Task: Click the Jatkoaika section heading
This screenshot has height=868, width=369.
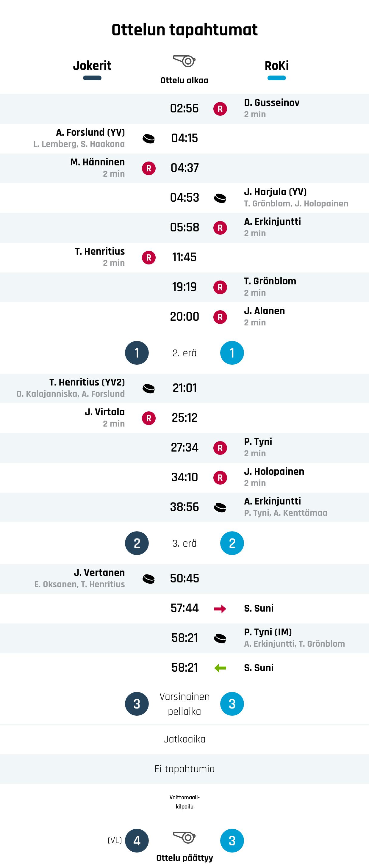Action: coord(184,739)
